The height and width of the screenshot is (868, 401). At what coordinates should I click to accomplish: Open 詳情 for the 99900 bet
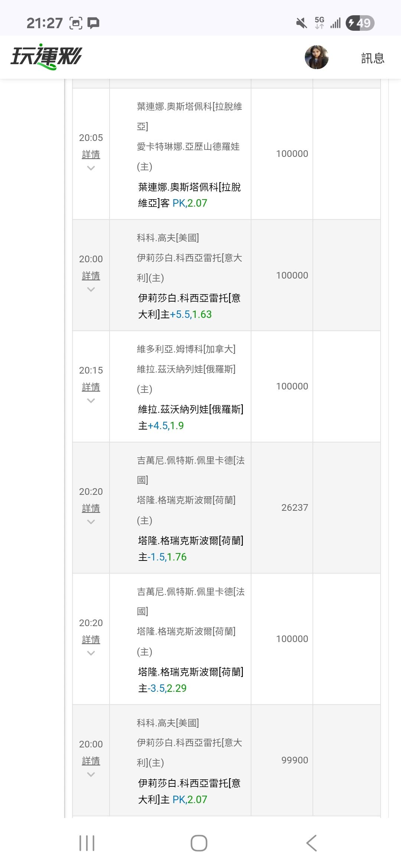click(x=91, y=761)
